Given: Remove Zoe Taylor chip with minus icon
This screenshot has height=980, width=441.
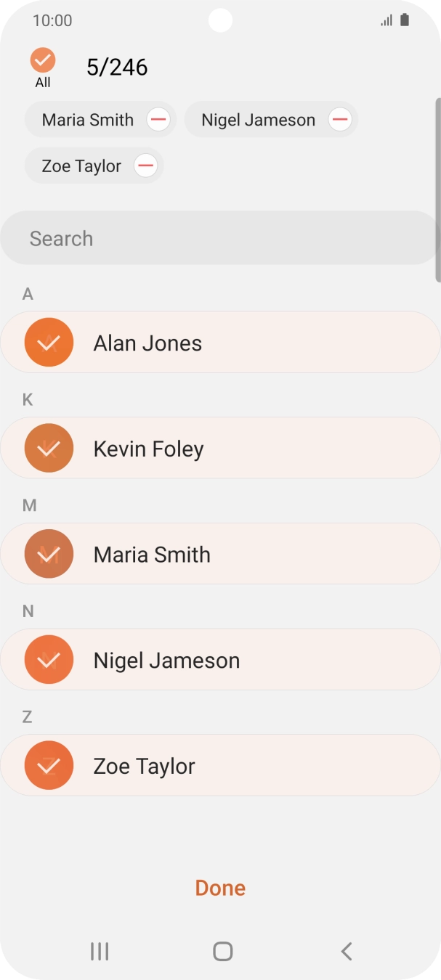Looking at the screenshot, I should pos(146,166).
